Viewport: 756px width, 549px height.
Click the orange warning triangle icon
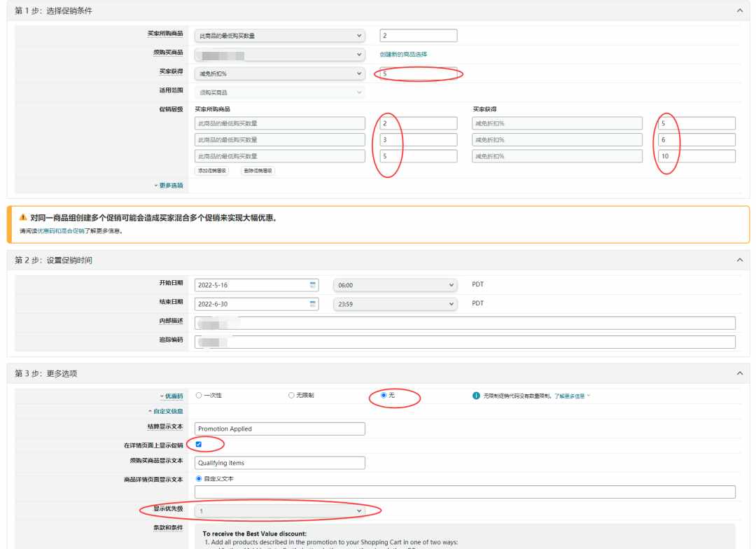22,218
